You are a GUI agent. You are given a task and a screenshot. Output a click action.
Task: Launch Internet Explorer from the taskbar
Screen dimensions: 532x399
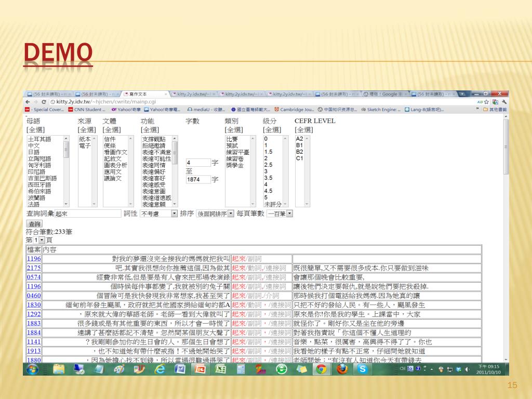(x=159, y=369)
